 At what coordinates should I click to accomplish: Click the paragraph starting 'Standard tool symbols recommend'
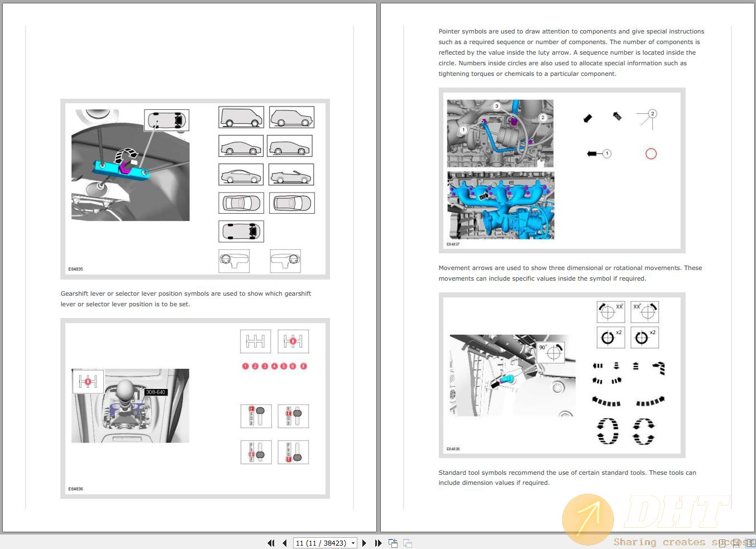pos(567,478)
